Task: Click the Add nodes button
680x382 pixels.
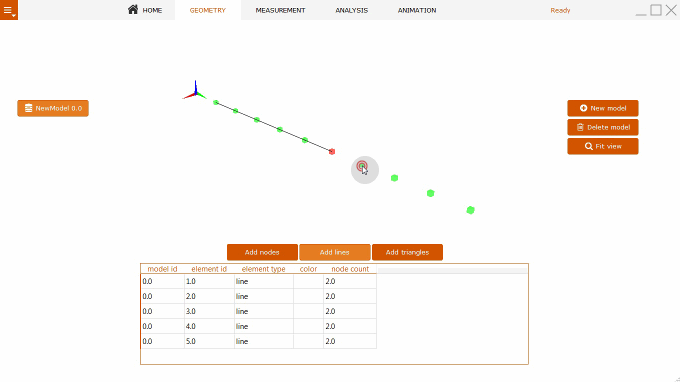Action: (262, 252)
